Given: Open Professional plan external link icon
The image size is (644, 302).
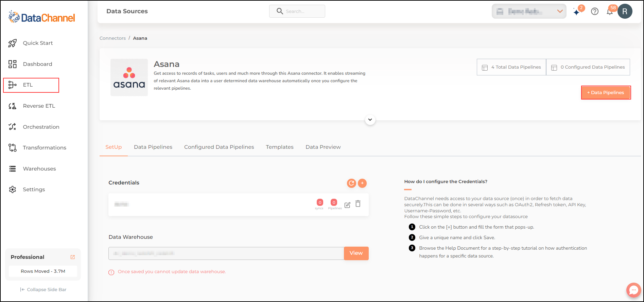Looking at the screenshot, I should pyautogui.click(x=73, y=257).
